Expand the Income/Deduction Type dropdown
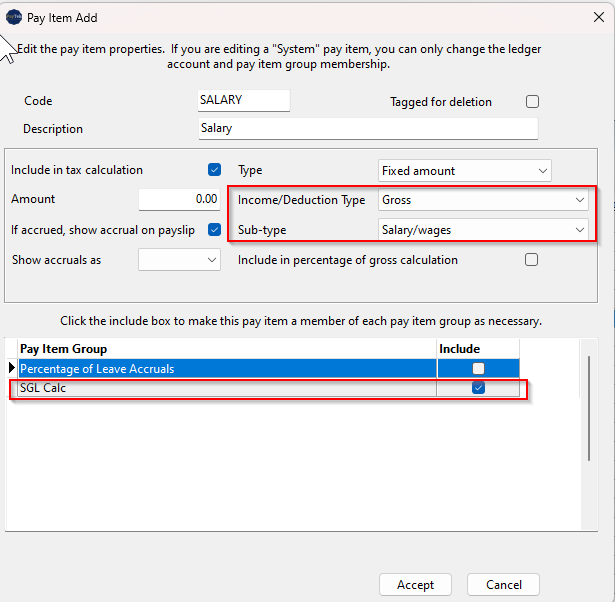615x602 pixels. pyautogui.click(x=483, y=200)
